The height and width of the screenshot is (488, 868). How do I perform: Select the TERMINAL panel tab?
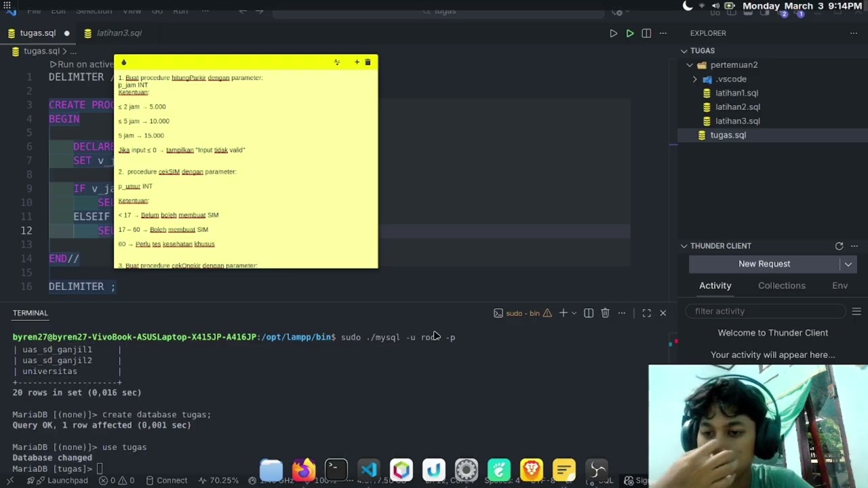coord(30,313)
